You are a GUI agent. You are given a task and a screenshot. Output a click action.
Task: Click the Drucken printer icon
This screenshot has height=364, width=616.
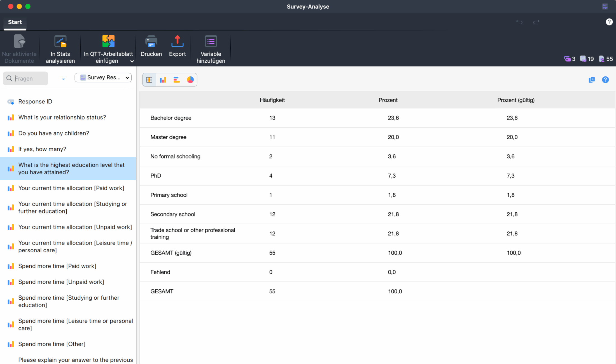pos(151,42)
